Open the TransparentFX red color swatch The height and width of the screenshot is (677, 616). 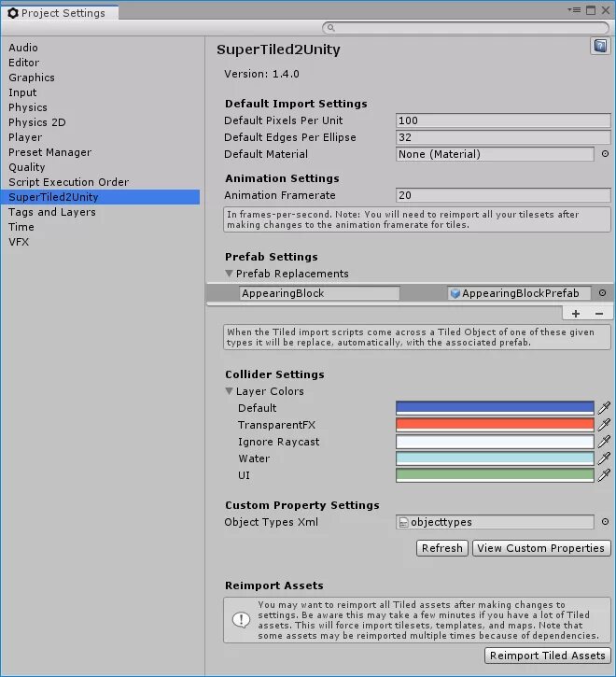pyautogui.click(x=495, y=425)
